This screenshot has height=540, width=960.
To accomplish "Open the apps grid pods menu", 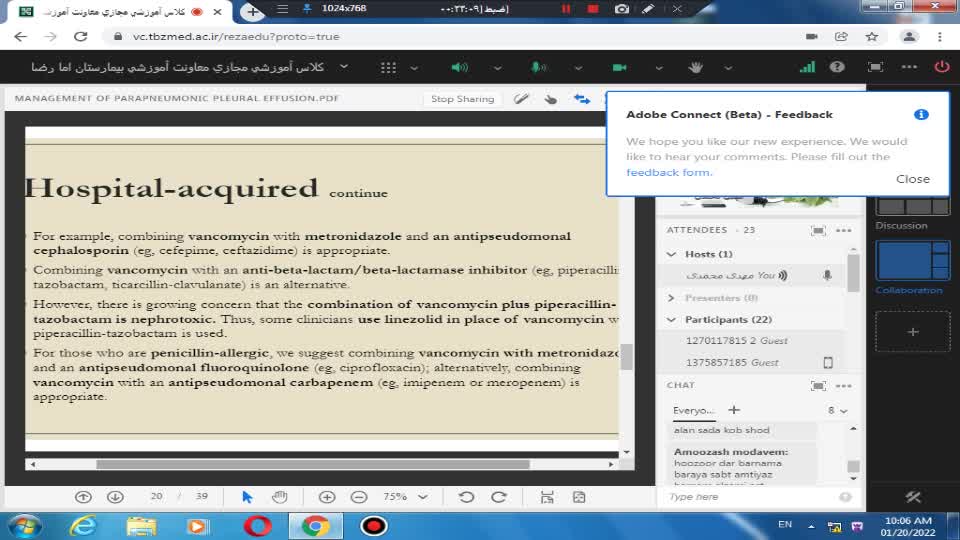I will (x=388, y=67).
